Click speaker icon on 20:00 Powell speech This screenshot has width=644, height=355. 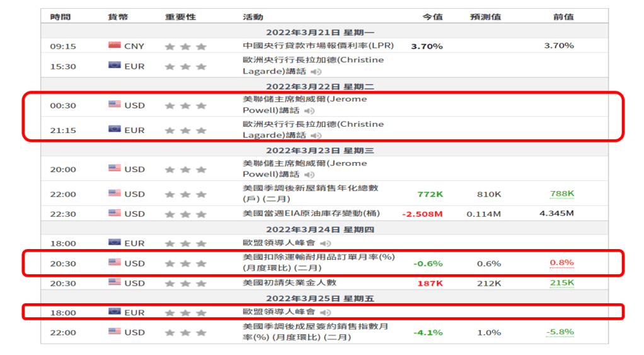(309, 175)
